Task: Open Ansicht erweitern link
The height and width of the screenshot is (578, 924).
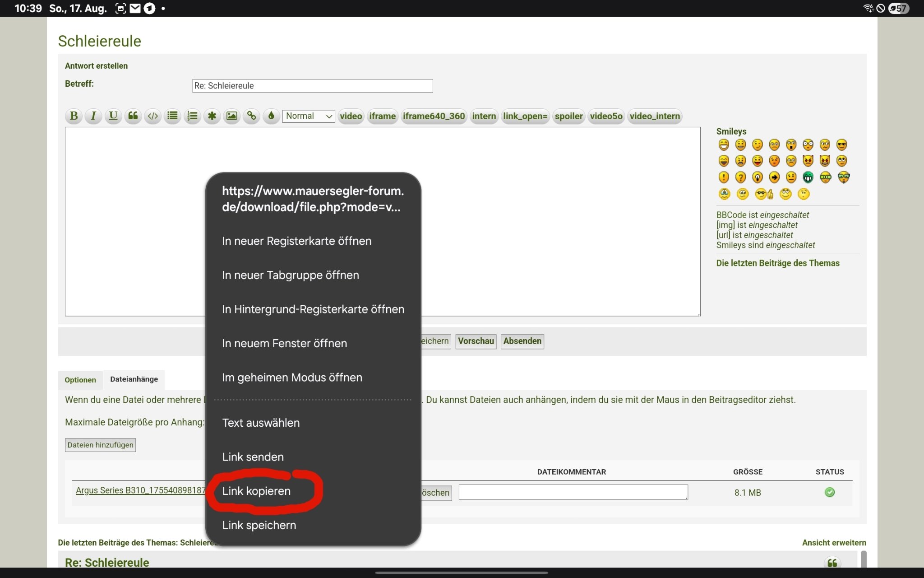Action: pos(834,543)
